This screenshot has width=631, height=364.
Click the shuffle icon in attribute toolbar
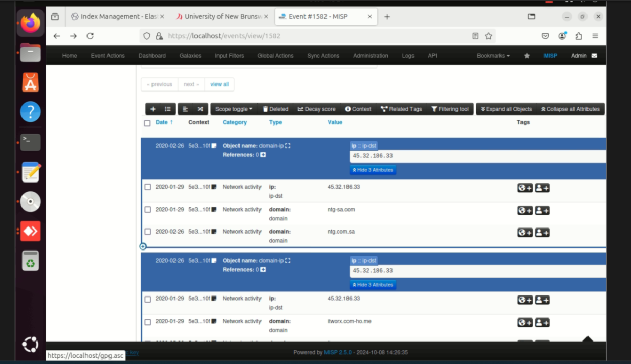tap(200, 109)
